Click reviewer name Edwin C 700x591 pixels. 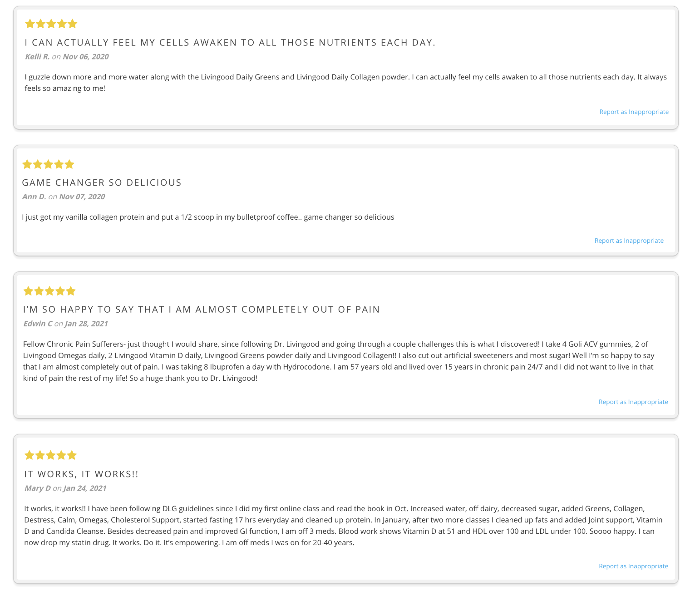point(38,324)
